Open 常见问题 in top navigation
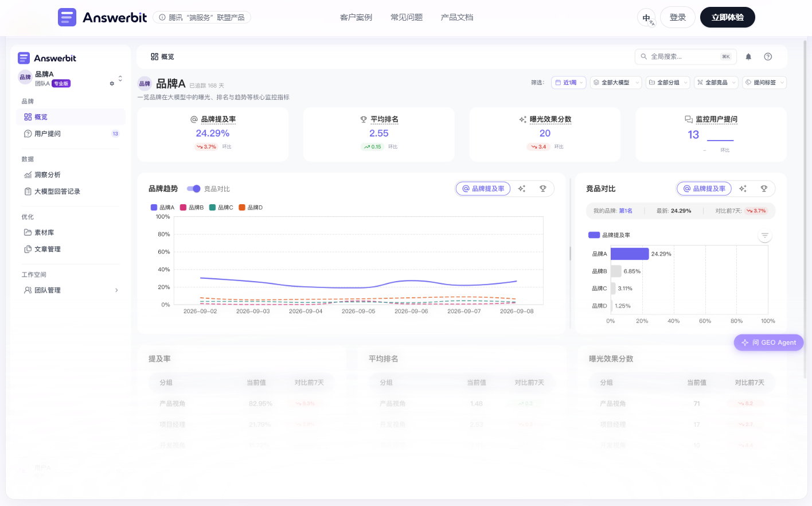Screen dimensions: 812x506 (x=407, y=17)
